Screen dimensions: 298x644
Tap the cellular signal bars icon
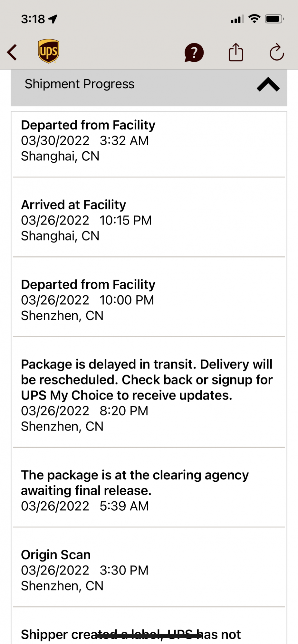click(x=237, y=19)
